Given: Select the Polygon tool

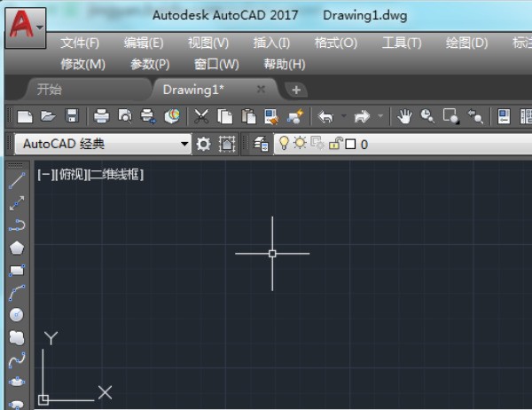Looking at the screenshot, I should [16, 248].
